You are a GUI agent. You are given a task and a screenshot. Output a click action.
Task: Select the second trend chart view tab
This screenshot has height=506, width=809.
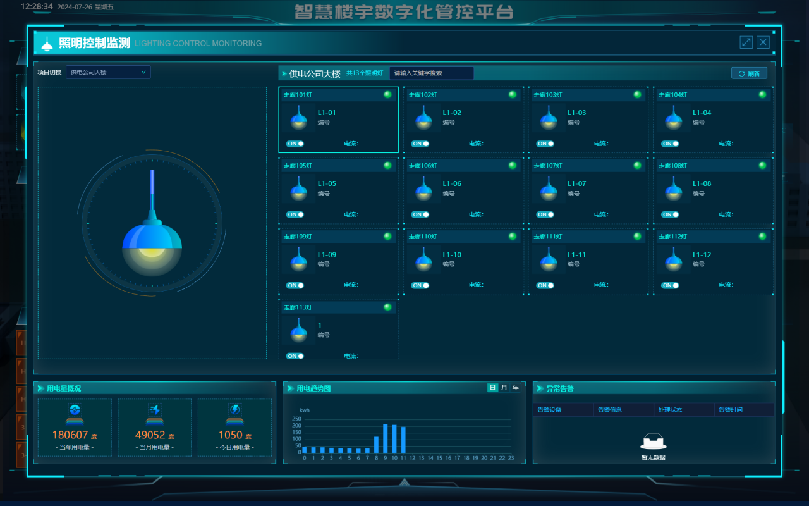click(503, 387)
